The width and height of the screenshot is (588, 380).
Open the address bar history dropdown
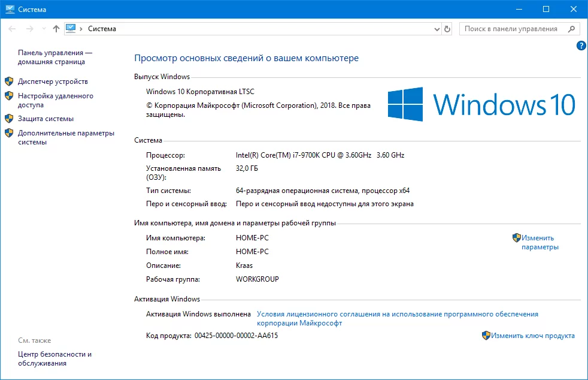pyautogui.click(x=435, y=29)
